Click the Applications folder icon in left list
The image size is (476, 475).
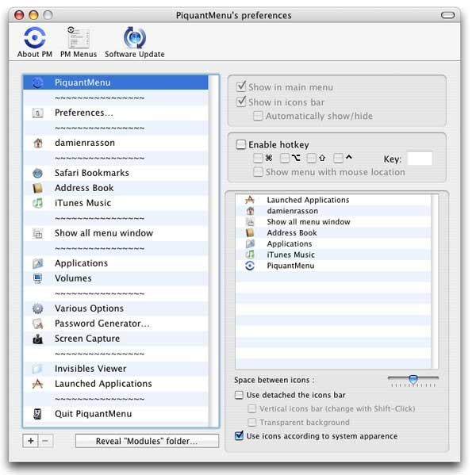point(37,263)
